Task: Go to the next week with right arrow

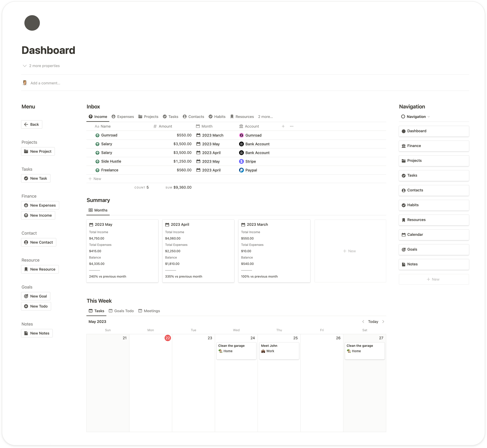Action: [383, 322]
